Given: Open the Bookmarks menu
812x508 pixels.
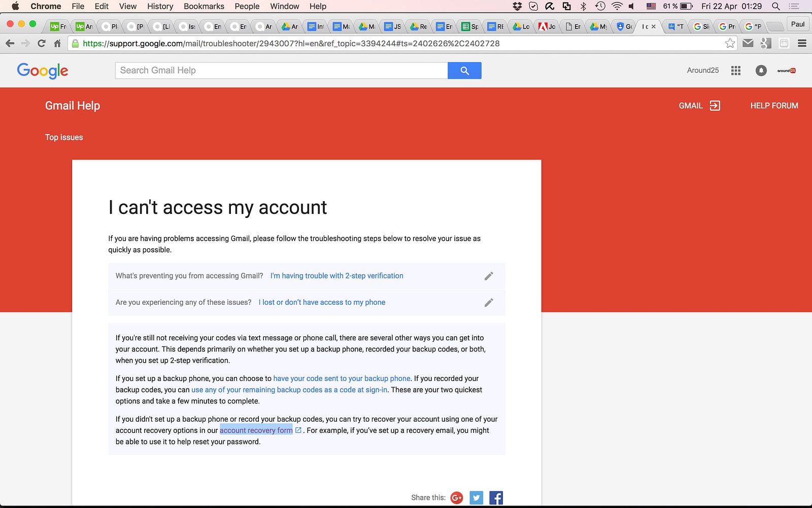Looking at the screenshot, I should (204, 6).
